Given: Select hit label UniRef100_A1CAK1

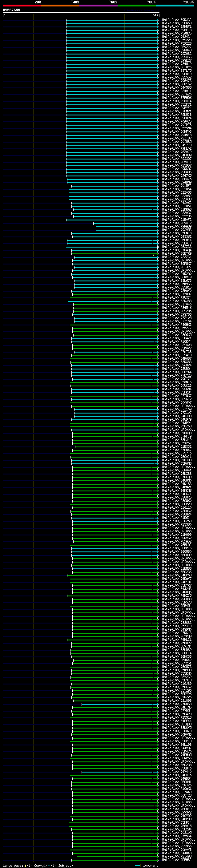Looking at the screenshot, I should tap(177, 789).
